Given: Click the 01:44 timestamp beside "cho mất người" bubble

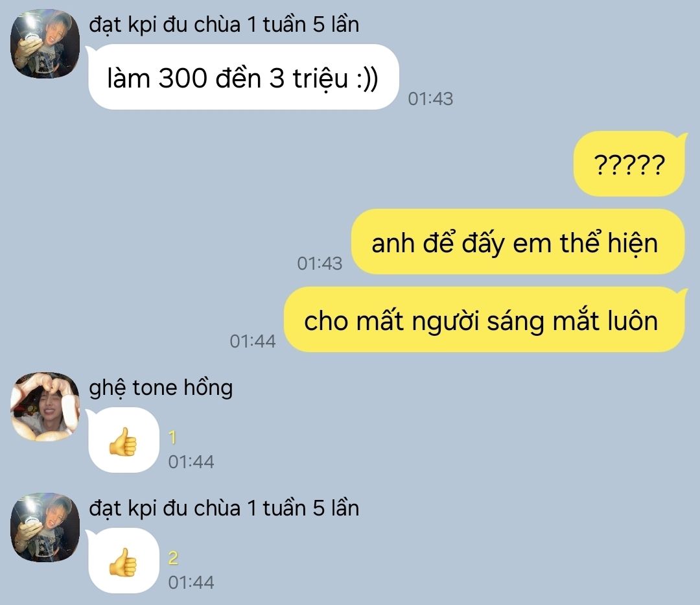Looking at the screenshot, I should 253,342.
